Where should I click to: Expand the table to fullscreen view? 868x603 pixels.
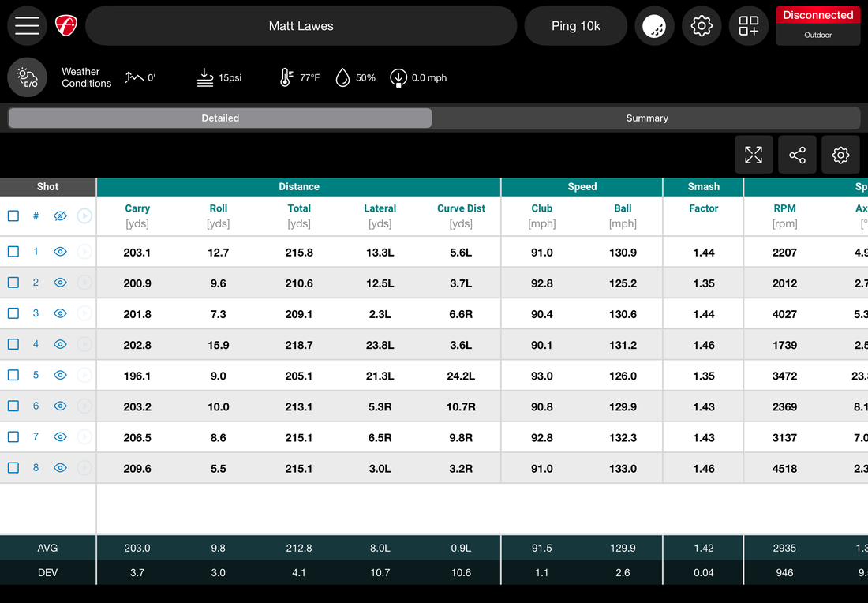click(754, 155)
